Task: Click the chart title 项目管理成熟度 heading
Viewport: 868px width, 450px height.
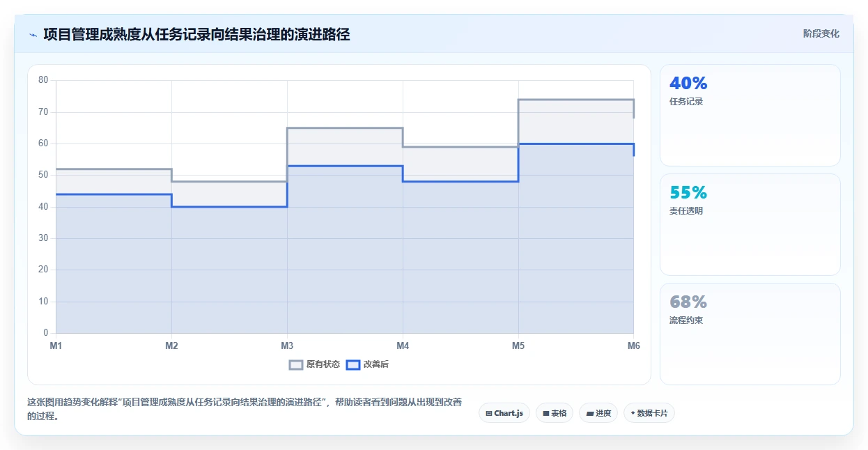Action: [196, 34]
